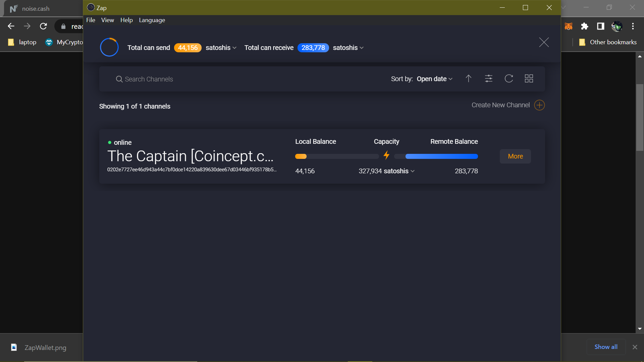The image size is (644, 362).
Task: Click the green online status indicator
Action: pyautogui.click(x=110, y=142)
